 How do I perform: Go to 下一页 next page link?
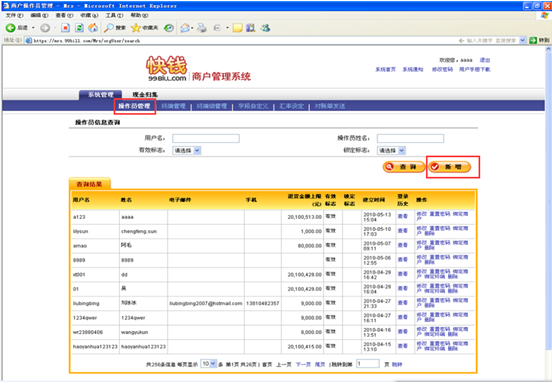303,364
